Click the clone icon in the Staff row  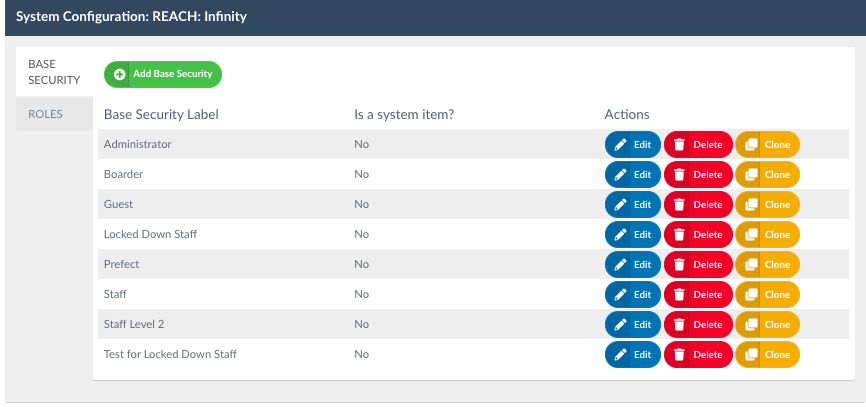pyautogui.click(x=749, y=295)
